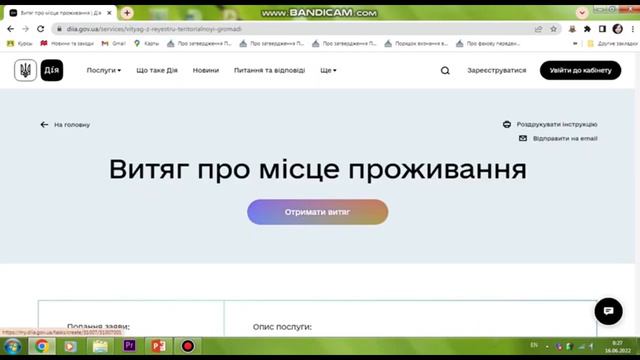Open the Що таке Дія menu item
The height and width of the screenshot is (360, 640).
coord(157,70)
